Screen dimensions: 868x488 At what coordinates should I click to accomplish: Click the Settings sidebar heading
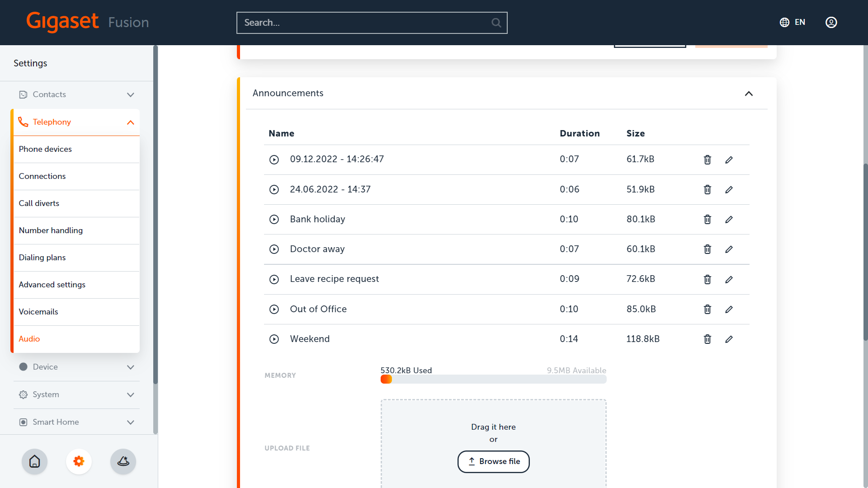[30, 63]
